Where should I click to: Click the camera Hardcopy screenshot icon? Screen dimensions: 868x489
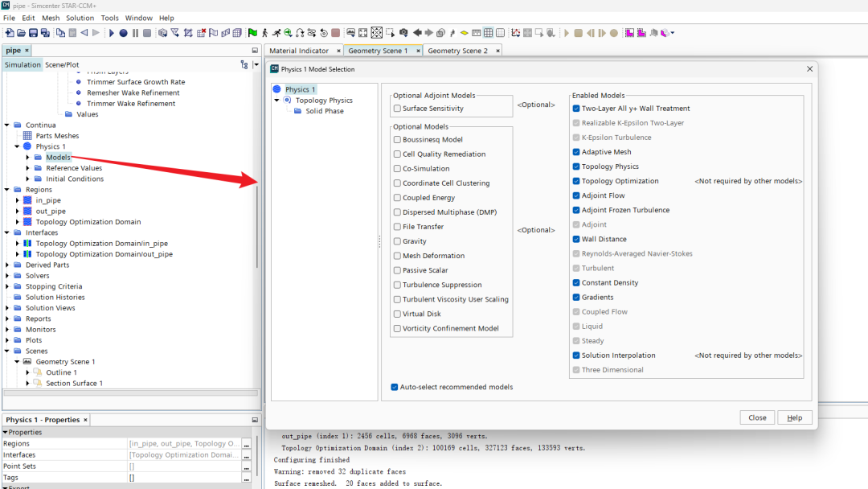click(403, 33)
